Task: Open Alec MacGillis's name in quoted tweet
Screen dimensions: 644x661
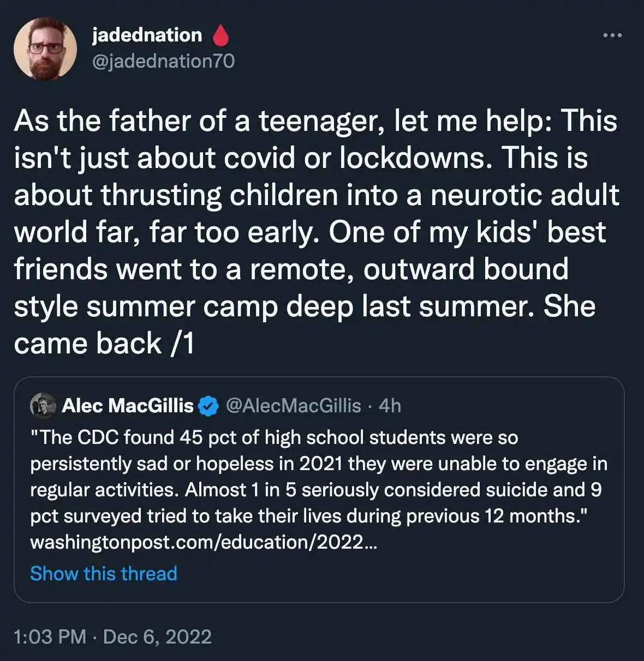Action: click(128, 406)
